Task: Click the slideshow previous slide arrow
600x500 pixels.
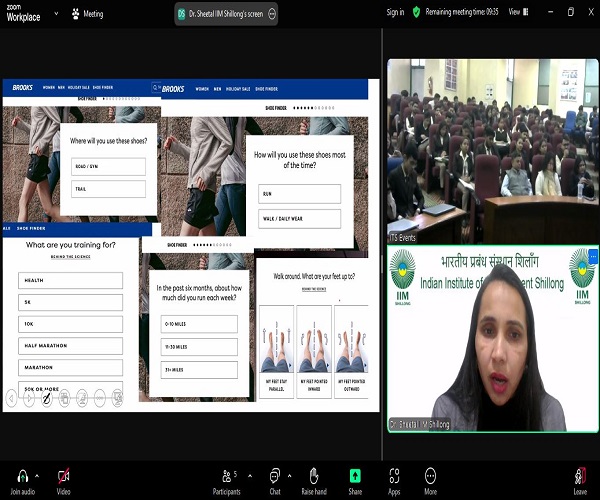Action: pyautogui.click(x=11, y=399)
